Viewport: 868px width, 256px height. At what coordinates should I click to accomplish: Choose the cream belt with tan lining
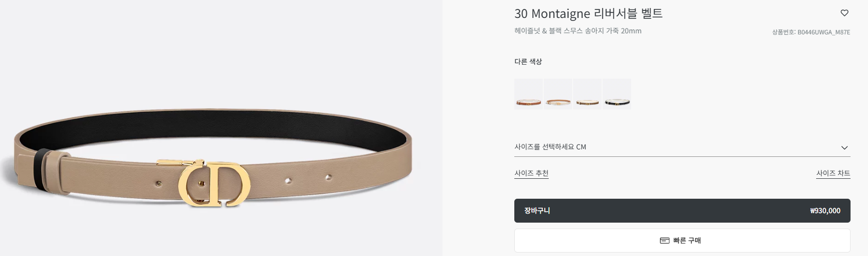pos(558,94)
